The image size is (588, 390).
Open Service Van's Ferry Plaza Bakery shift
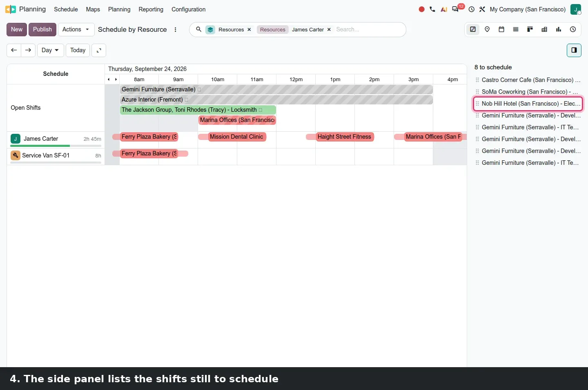point(149,153)
